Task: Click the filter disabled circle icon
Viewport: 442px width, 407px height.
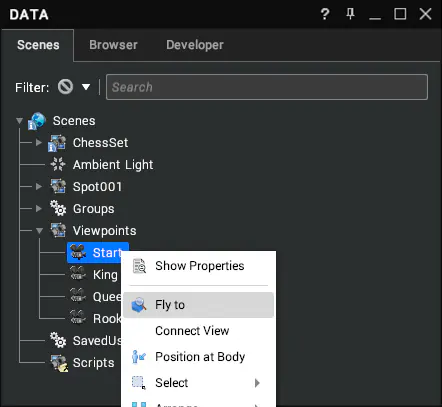Action: [65, 87]
